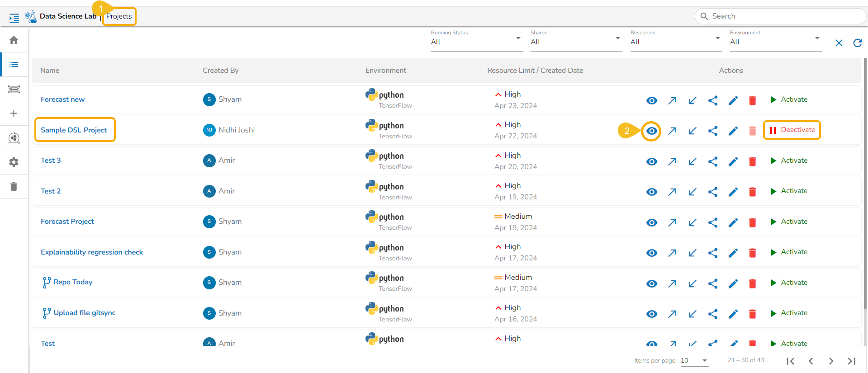Refresh the projects list
Image resolution: width=868 pixels, height=373 pixels.
coord(857,43)
